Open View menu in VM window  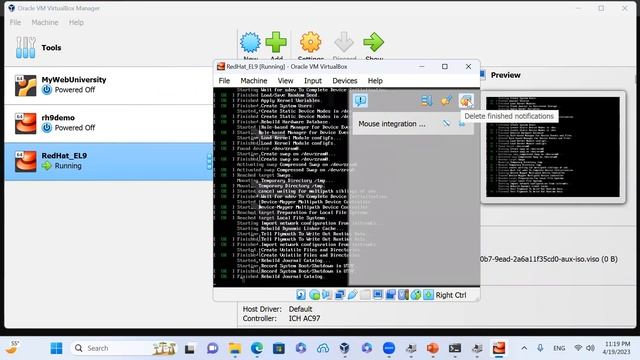285,81
